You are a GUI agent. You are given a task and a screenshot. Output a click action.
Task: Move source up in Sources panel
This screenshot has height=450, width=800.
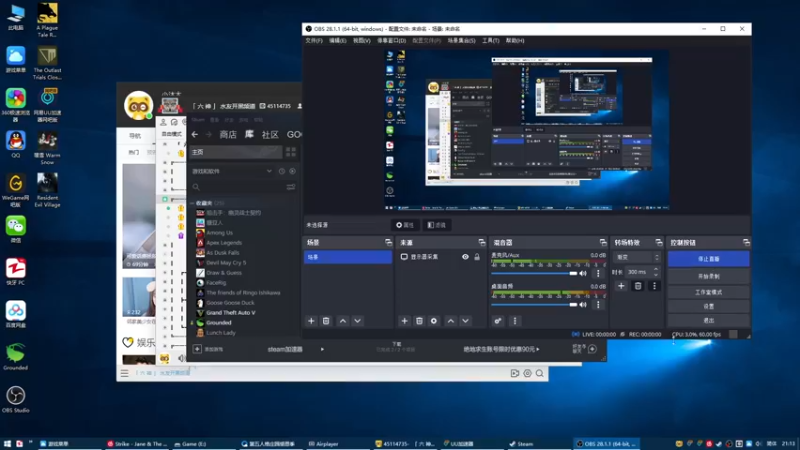451,321
